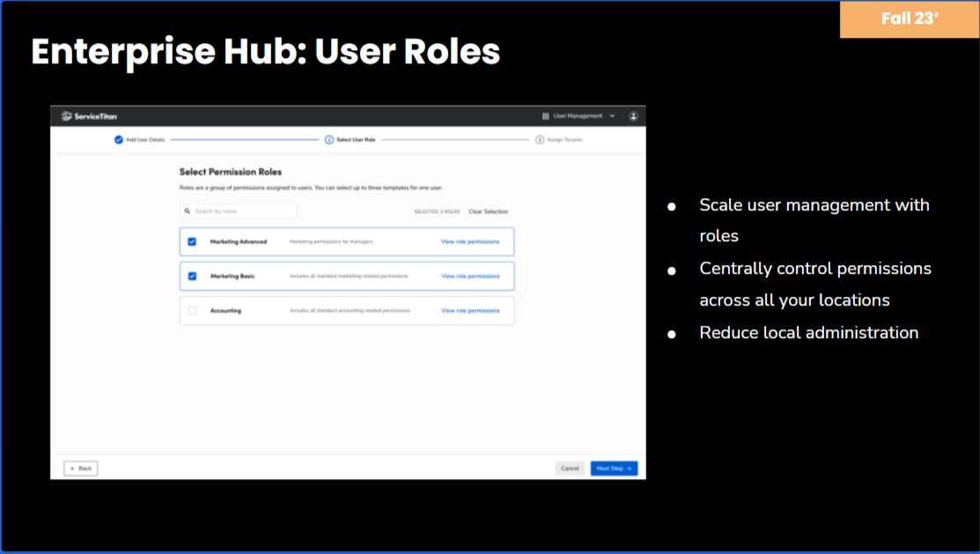Click the SELECTED: 2 ROLES counter

click(x=437, y=212)
